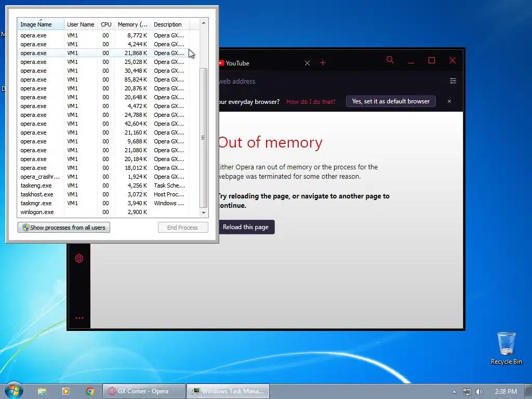Open Windows Explorer from the taskbar

click(x=42, y=391)
